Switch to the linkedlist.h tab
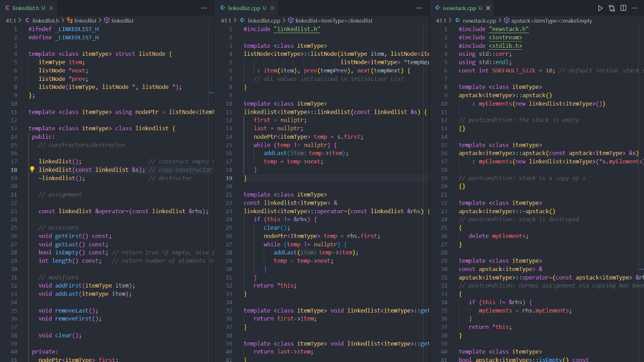This screenshot has height=362, width=644. tap(29, 8)
